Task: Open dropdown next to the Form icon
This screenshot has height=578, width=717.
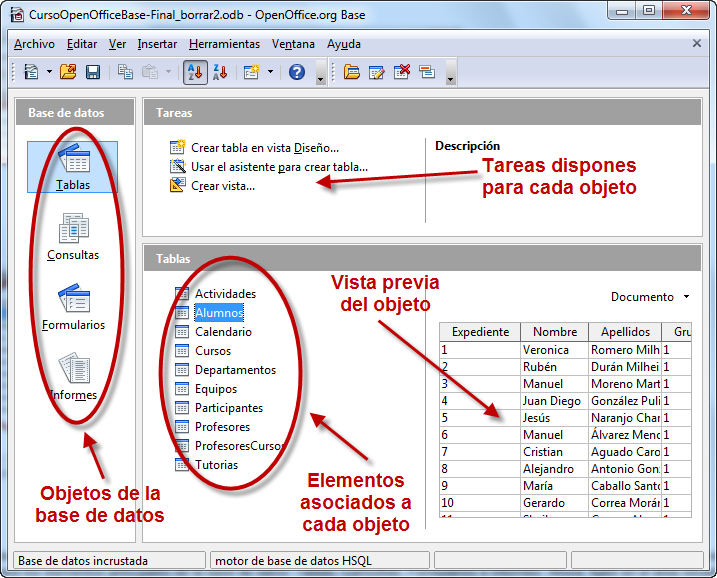Action: (270, 72)
